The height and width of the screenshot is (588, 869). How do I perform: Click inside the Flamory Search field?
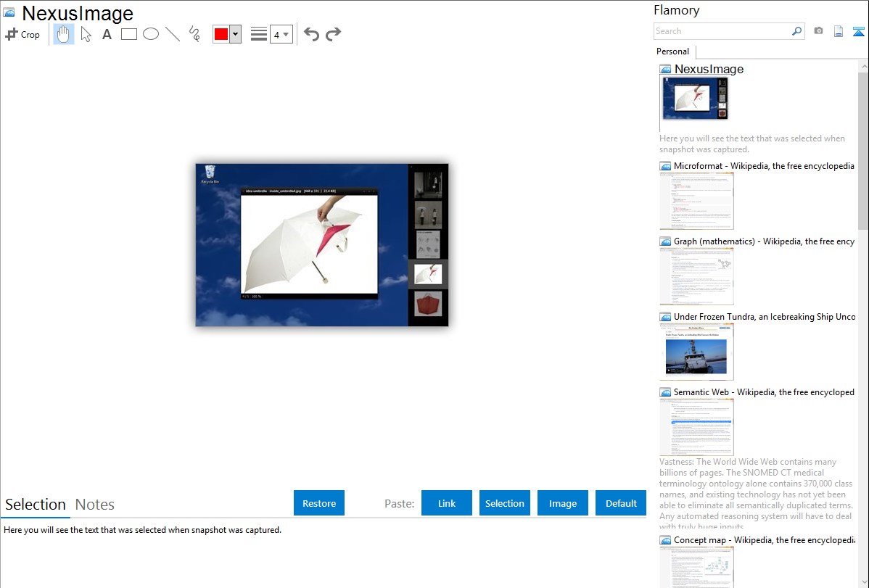(x=722, y=31)
